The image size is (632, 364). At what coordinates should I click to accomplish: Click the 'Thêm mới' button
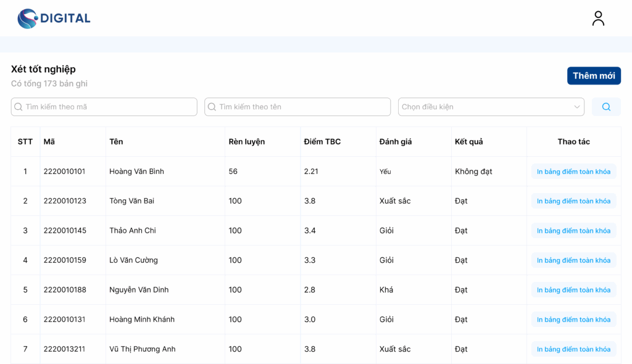(594, 76)
